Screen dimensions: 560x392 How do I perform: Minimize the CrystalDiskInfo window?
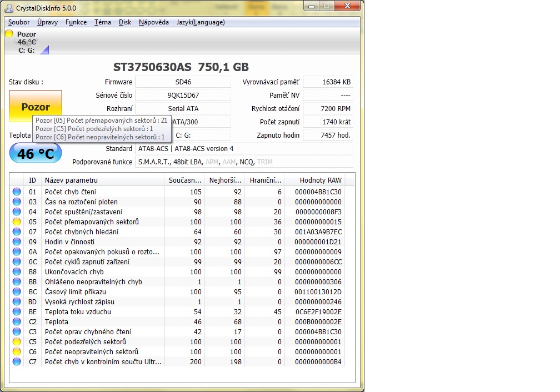point(312,6)
